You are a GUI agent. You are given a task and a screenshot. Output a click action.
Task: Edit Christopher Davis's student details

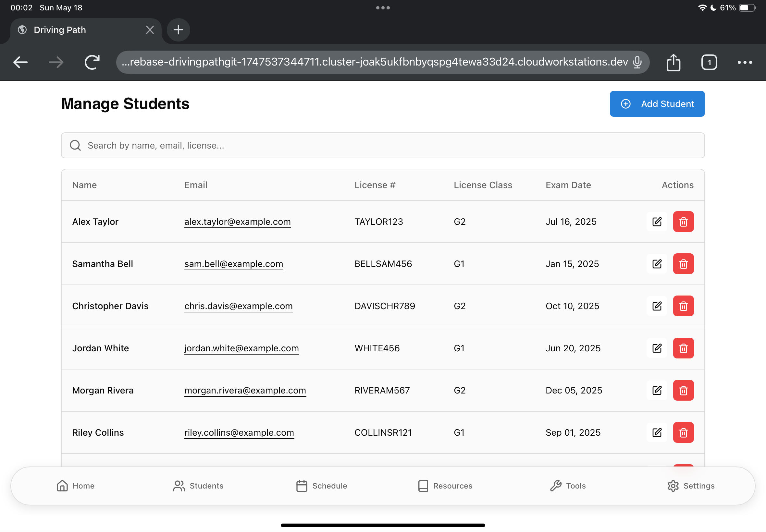(656, 306)
